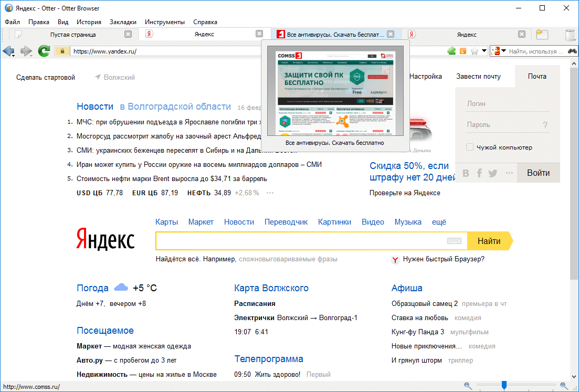Click the Войти login button

tap(538, 173)
